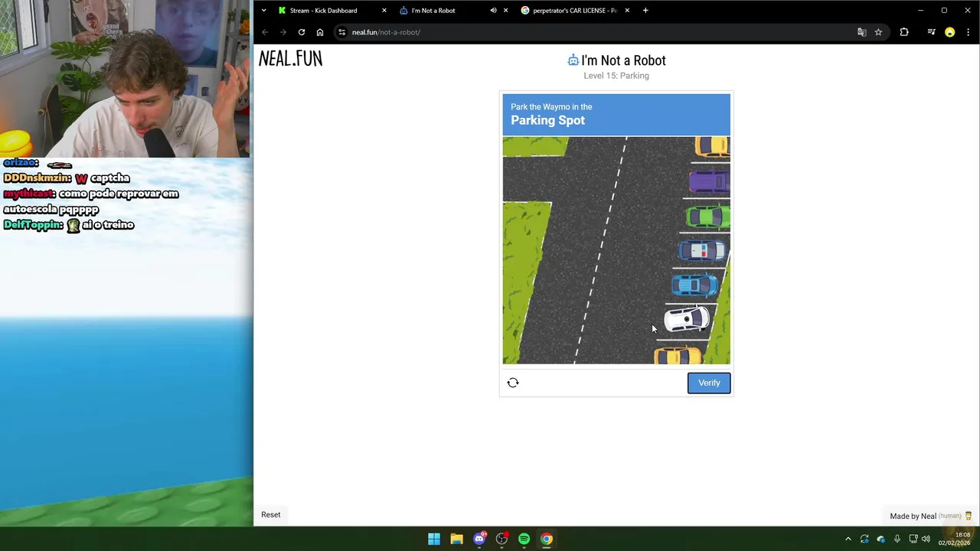Select the white Waymo car
The image size is (980, 551).
click(x=687, y=319)
